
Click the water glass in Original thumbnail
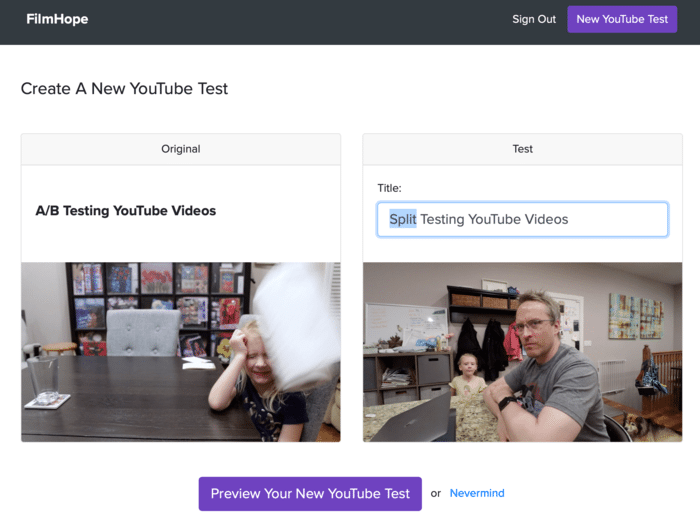point(42,380)
